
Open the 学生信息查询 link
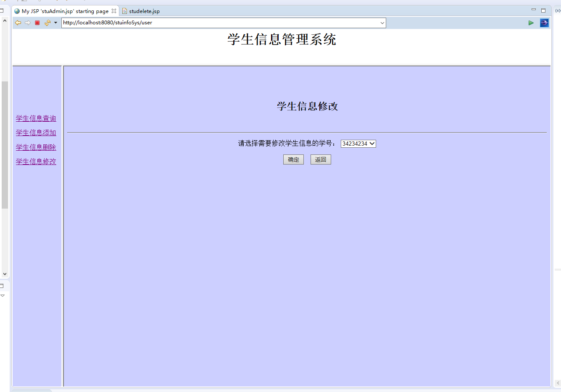(36, 118)
